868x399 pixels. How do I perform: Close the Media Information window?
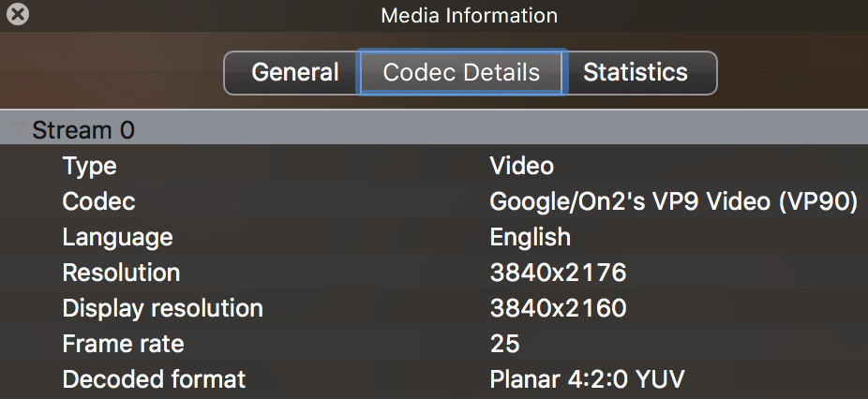tap(17, 15)
